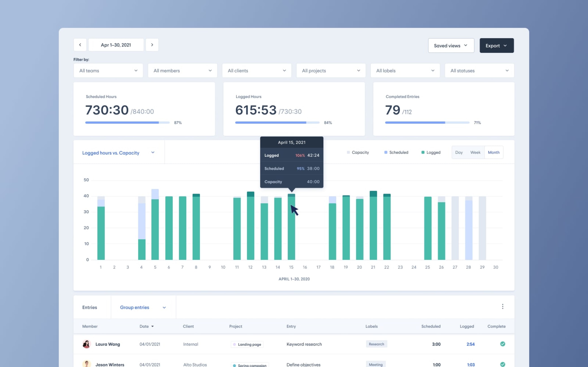The width and height of the screenshot is (588, 367).
Task: Click the Group entries expander arrow
Action: click(x=165, y=307)
